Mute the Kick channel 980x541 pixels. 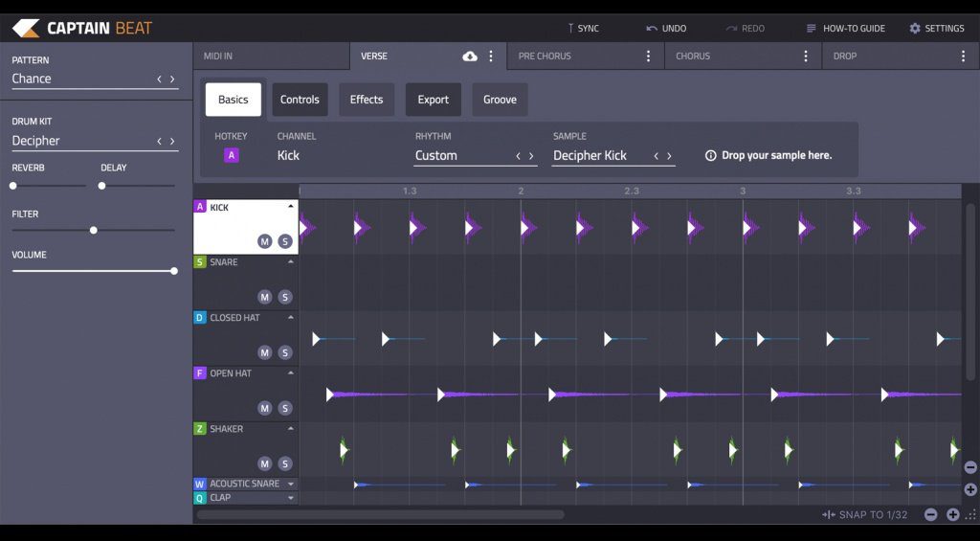pos(264,241)
